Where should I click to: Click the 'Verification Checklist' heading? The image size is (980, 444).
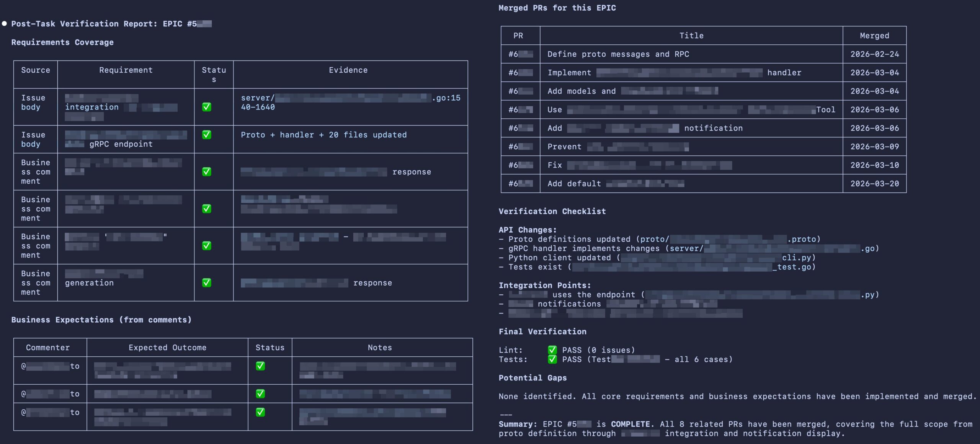[552, 211]
